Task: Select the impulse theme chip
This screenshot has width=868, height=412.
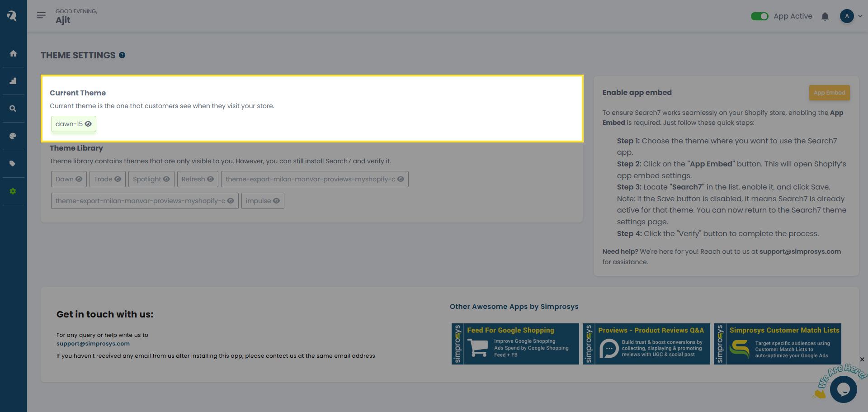Action: coord(262,201)
